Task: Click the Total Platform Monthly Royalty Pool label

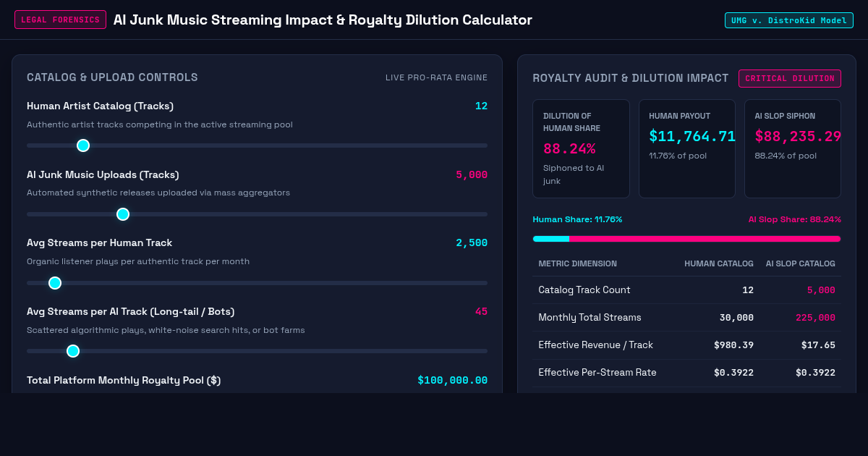Action: tap(124, 380)
